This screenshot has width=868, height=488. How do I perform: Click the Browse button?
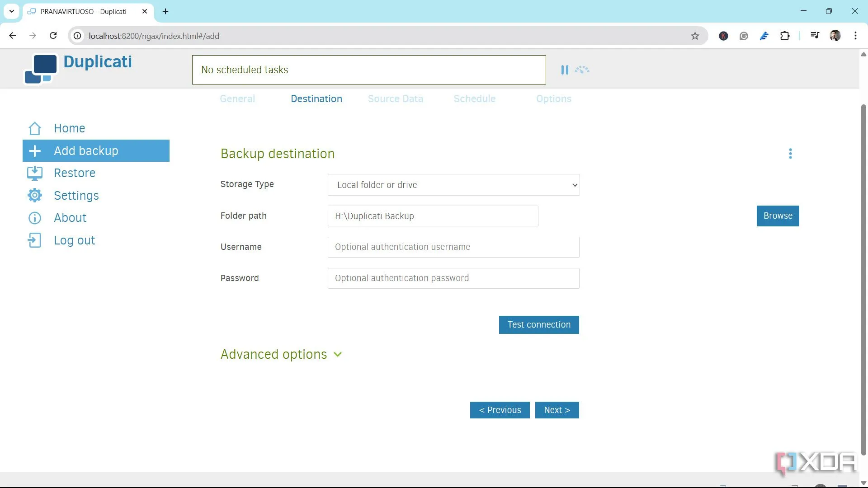point(778,216)
